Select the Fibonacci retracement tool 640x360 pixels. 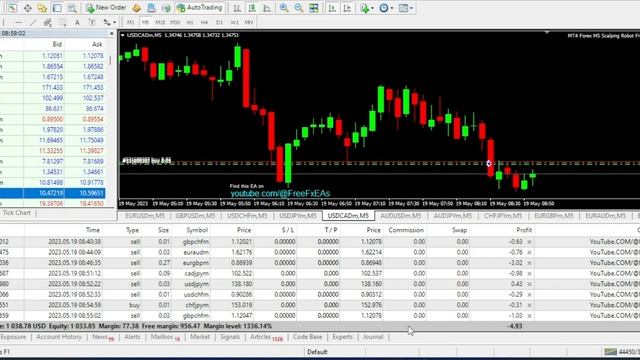[62, 22]
